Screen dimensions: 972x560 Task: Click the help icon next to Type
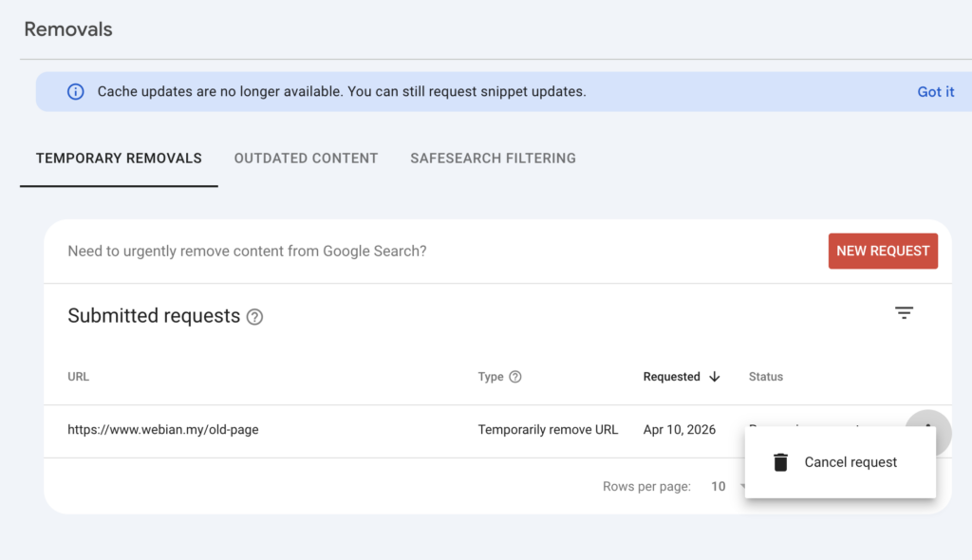coord(515,377)
